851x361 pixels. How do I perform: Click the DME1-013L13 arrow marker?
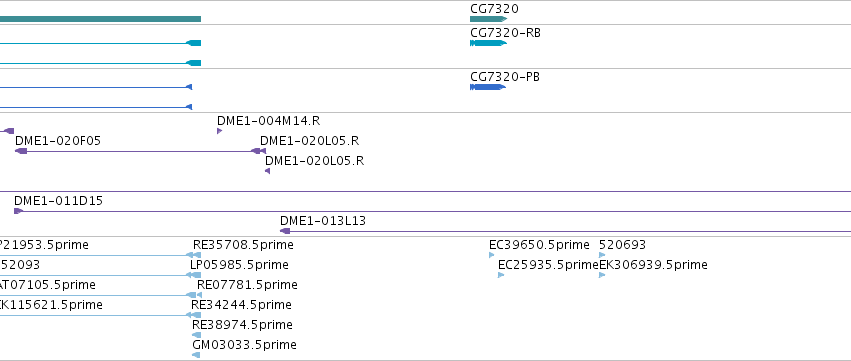point(284,231)
